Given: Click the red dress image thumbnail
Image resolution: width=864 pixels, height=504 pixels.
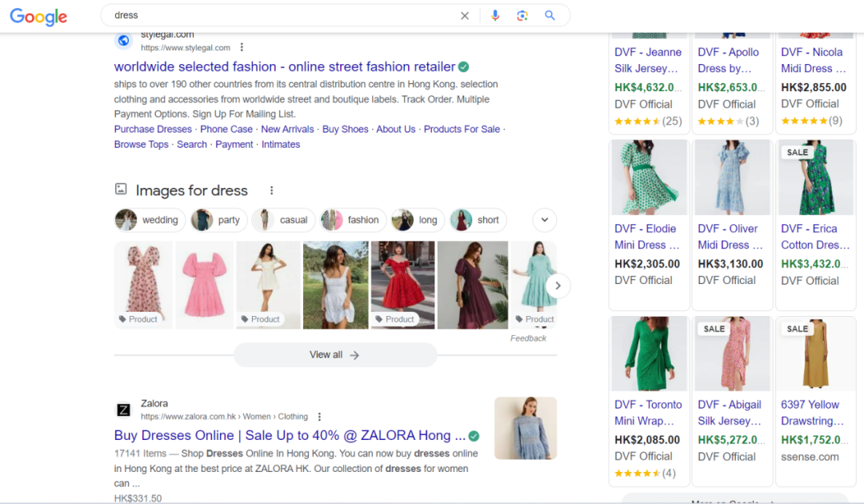Looking at the screenshot, I should 402,284.
